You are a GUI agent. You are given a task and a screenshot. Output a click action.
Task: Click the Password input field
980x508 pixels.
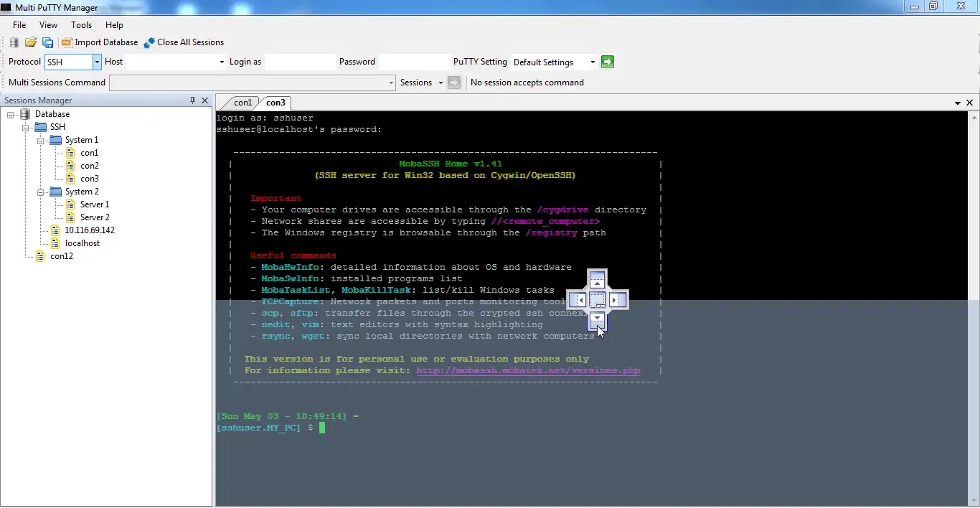414,62
